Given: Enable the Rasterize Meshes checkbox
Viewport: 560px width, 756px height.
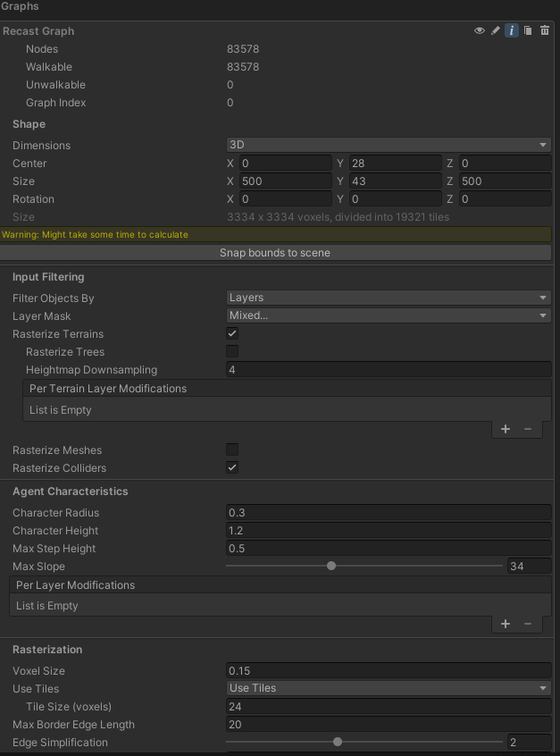Looking at the screenshot, I should [x=232, y=449].
